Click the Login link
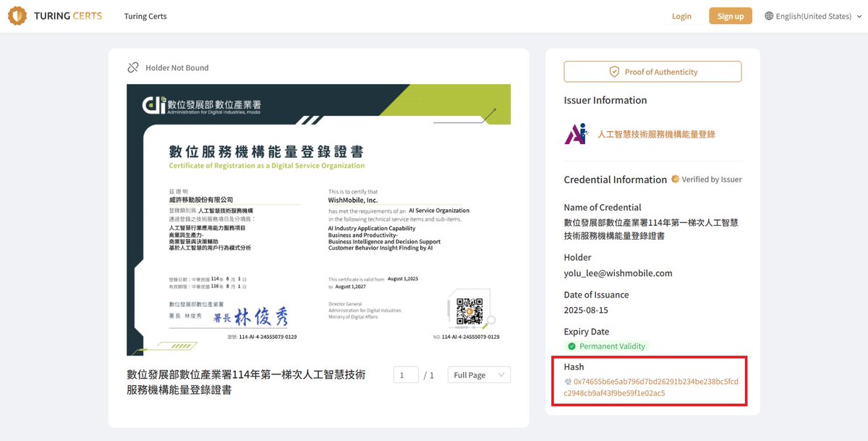The height and width of the screenshot is (441, 868). pyautogui.click(x=681, y=15)
